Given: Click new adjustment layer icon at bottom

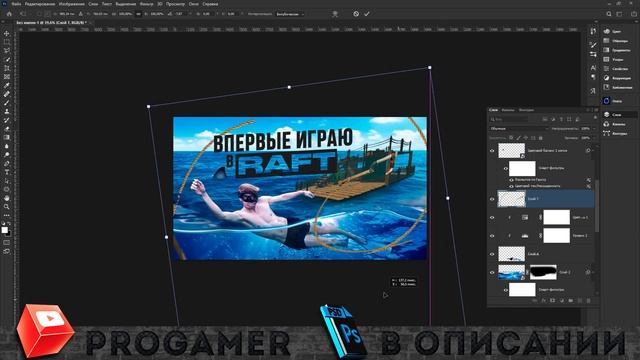Looking at the screenshot, I should (x=562, y=300).
